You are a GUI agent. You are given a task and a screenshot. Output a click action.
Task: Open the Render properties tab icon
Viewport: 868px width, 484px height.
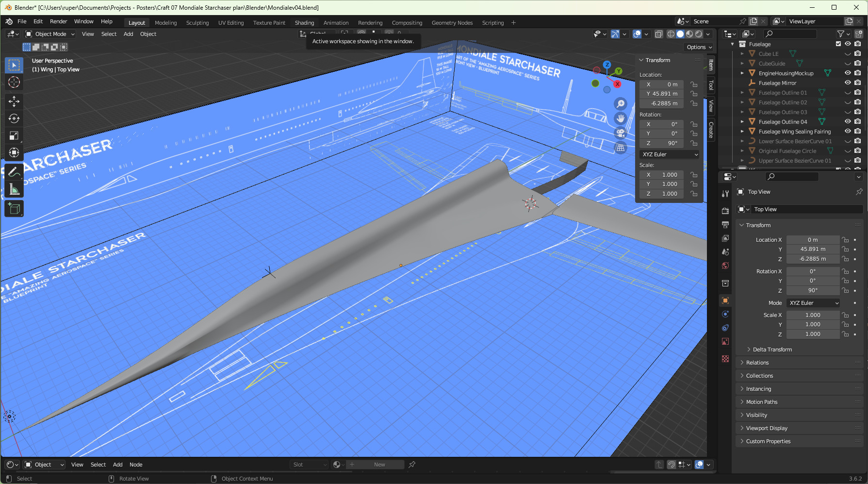click(725, 211)
